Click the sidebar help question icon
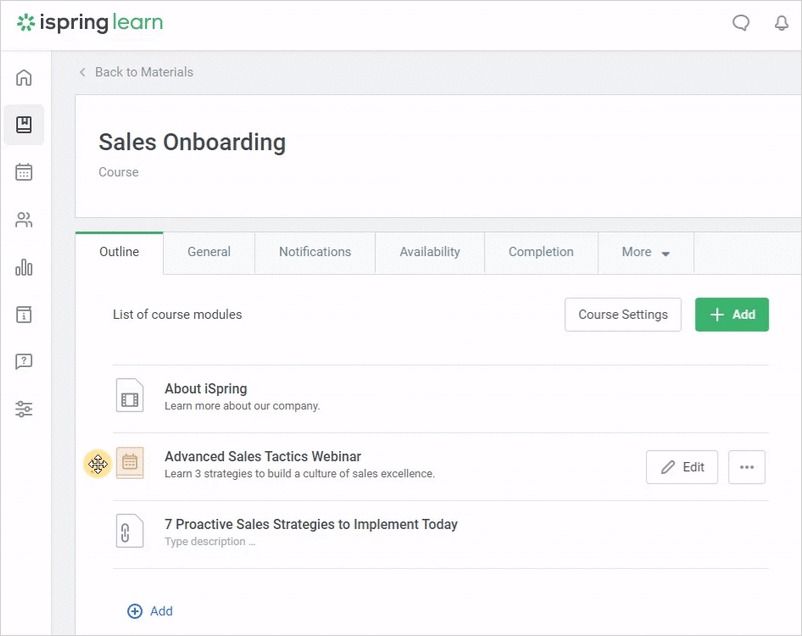 [x=24, y=362]
